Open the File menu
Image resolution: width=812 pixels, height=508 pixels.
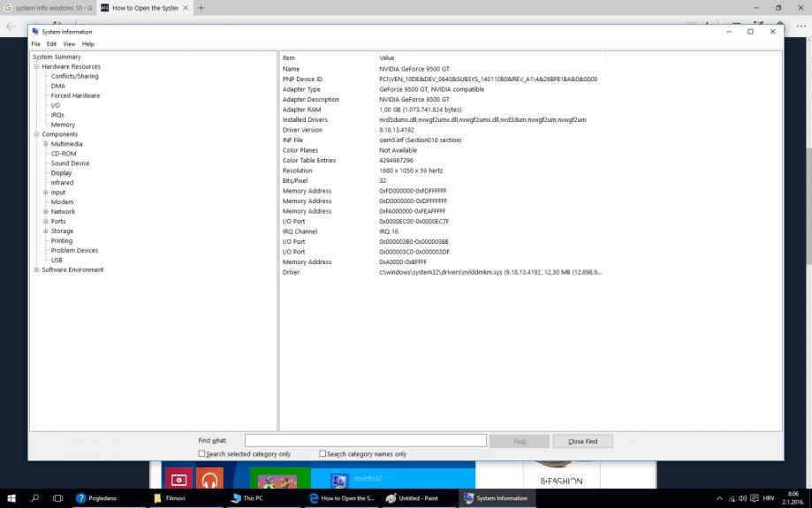pyautogui.click(x=35, y=44)
